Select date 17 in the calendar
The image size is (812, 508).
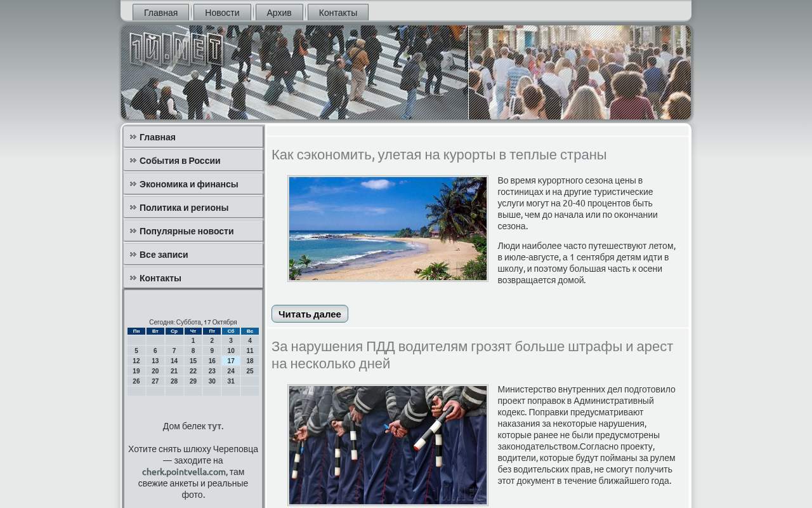coord(231,361)
